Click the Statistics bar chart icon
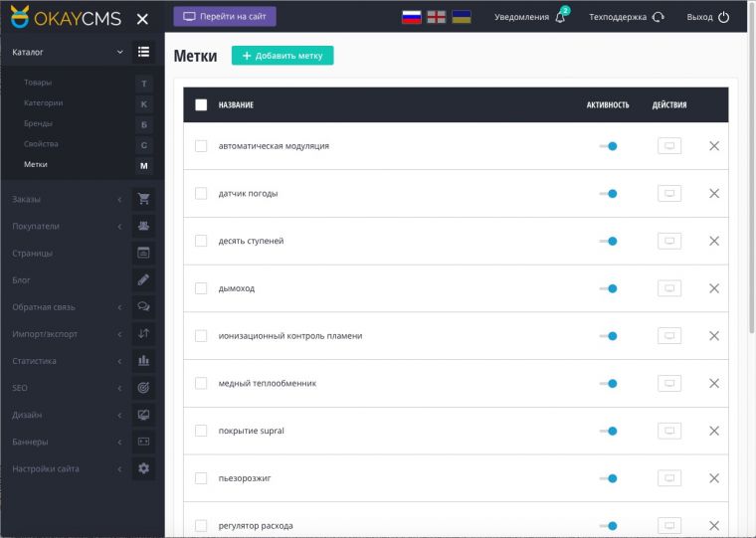The image size is (756, 538). (144, 361)
